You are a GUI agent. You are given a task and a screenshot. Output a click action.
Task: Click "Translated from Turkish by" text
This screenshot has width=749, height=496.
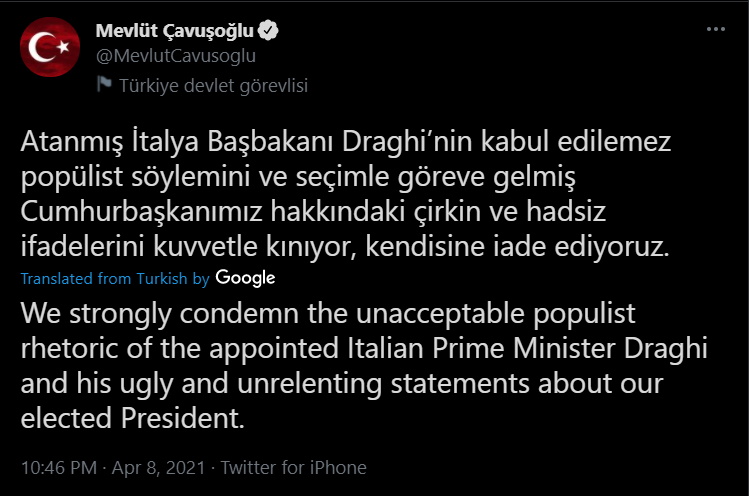114,278
